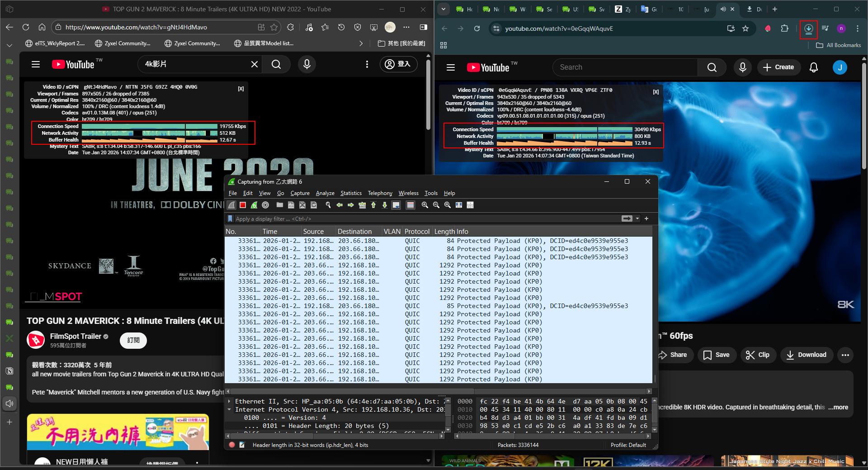Toggle auto-scroll during live capture in Wireshark
The image size is (868, 470).
tap(396, 205)
